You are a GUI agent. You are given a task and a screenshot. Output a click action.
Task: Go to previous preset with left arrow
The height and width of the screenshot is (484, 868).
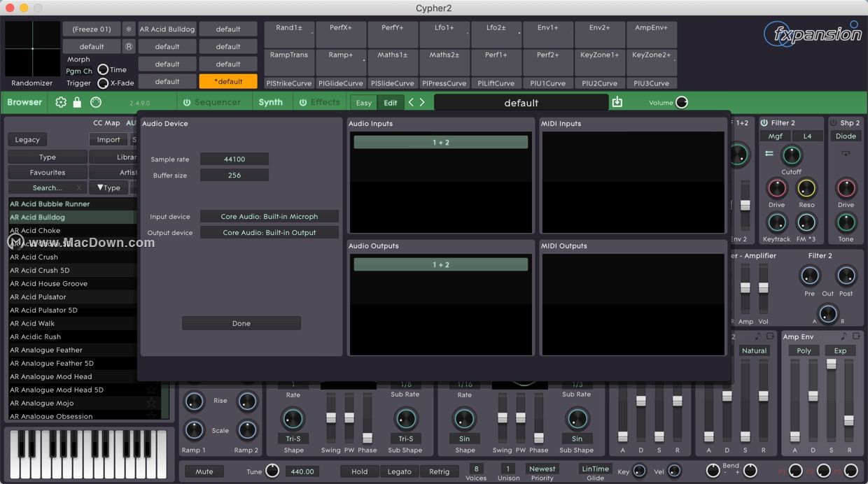pyautogui.click(x=411, y=102)
